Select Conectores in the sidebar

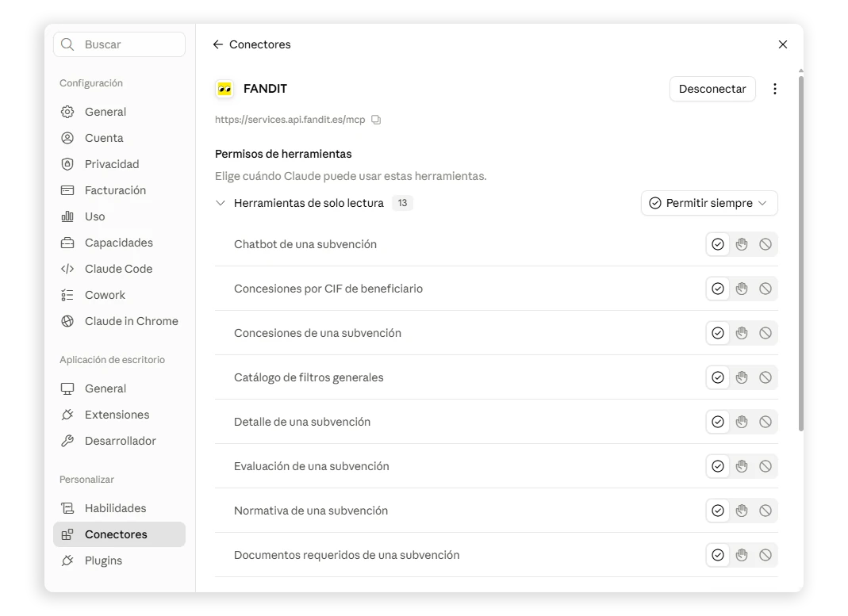click(x=119, y=534)
